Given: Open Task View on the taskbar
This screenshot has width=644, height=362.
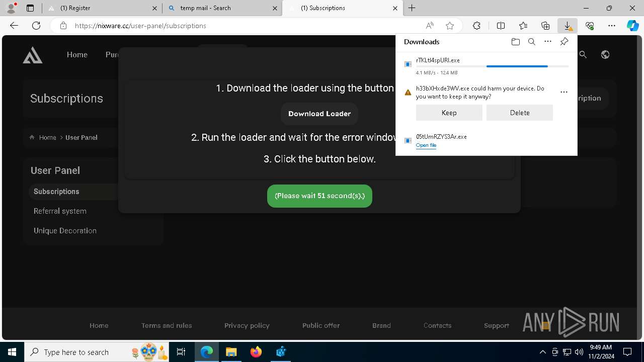Looking at the screenshot, I should coord(181,352).
